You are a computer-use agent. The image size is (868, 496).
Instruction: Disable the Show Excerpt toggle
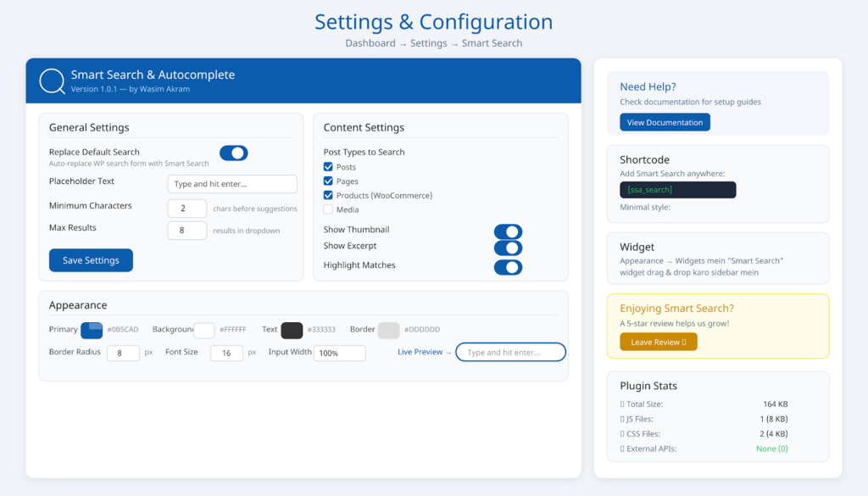pos(509,248)
